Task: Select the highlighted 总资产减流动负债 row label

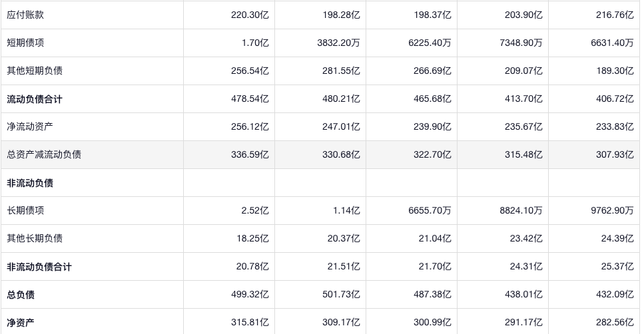Action: pyautogui.click(x=44, y=154)
